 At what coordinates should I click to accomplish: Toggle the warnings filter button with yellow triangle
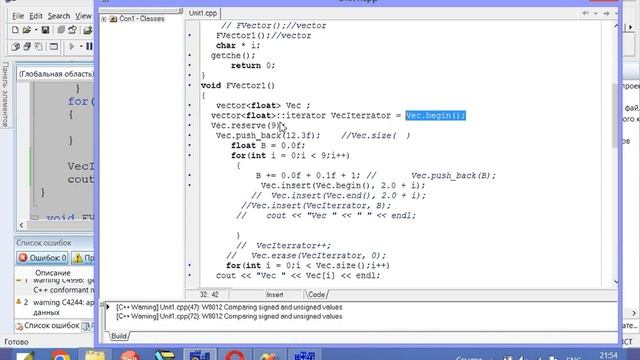pos(83,258)
